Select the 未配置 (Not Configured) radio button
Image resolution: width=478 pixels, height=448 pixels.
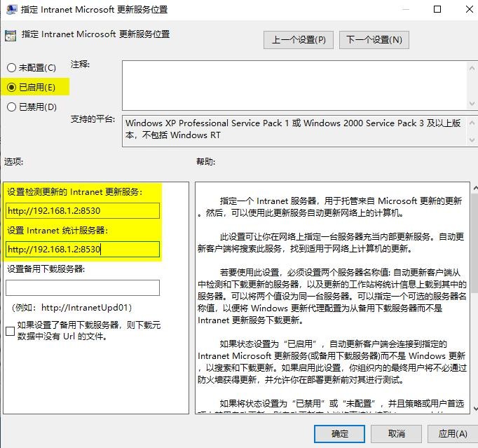click(x=11, y=68)
